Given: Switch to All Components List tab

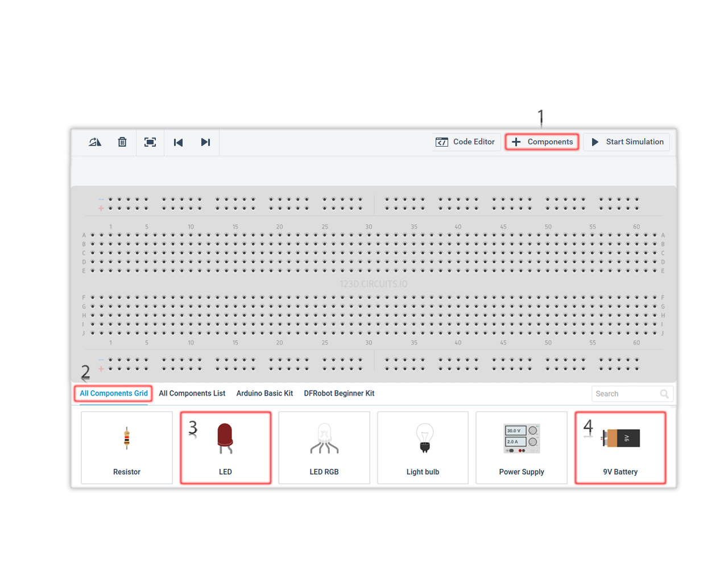Looking at the screenshot, I should tap(192, 393).
